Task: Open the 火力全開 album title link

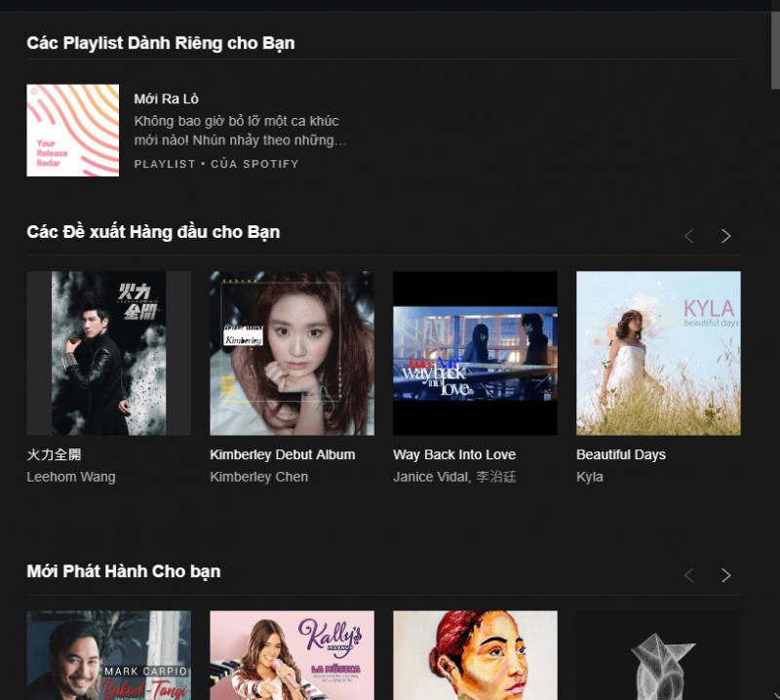Action: [55, 454]
